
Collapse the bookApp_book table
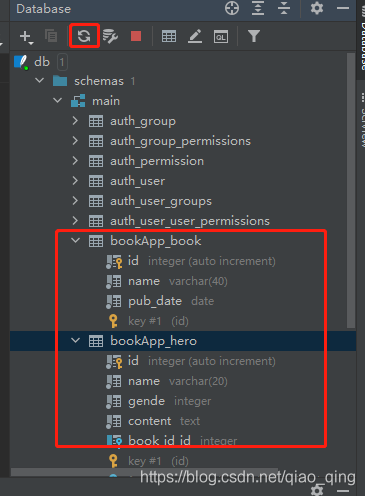(x=76, y=240)
